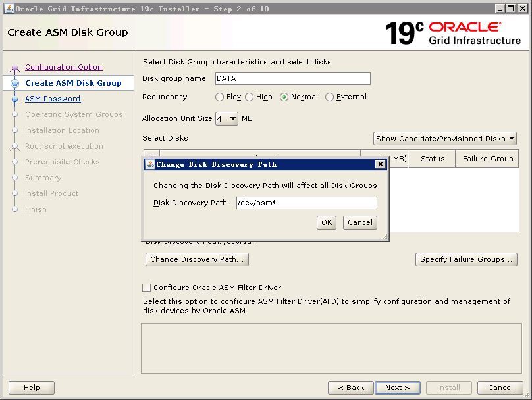The height and width of the screenshot is (400, 532).
Task: Enable Configure Oracle ASM Filter Driver checkbox
Action: tap(147, 287)
